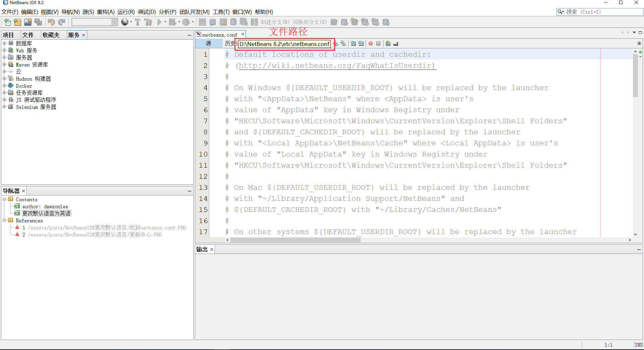Image resolution: width=644 pixels, height=350 pixels.
Task: Click the split editor icon
Action: (639, 43)
